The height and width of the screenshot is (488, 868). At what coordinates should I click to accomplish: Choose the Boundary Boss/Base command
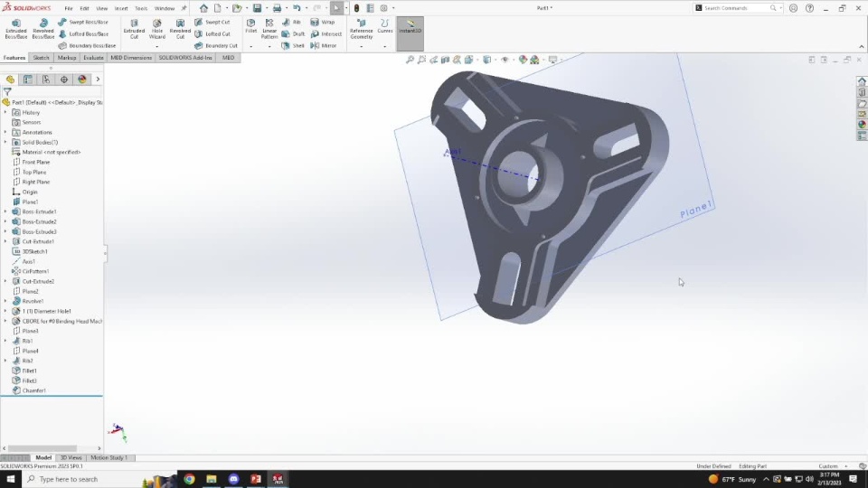coord(87,46)
